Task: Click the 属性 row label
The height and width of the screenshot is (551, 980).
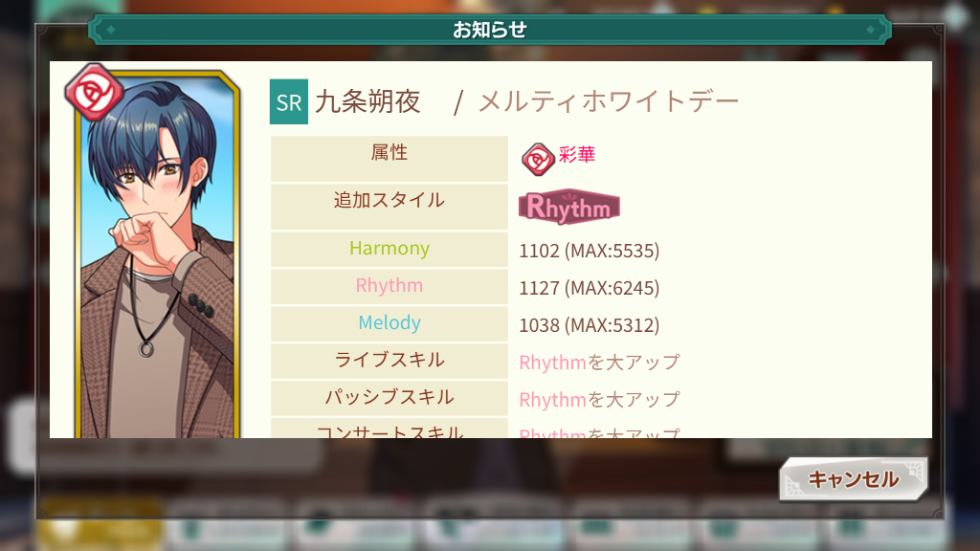Action: [390, 159]
